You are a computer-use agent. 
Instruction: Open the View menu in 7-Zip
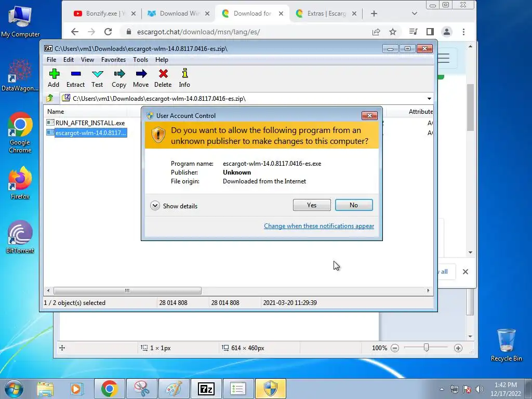[x=87, y=60]
